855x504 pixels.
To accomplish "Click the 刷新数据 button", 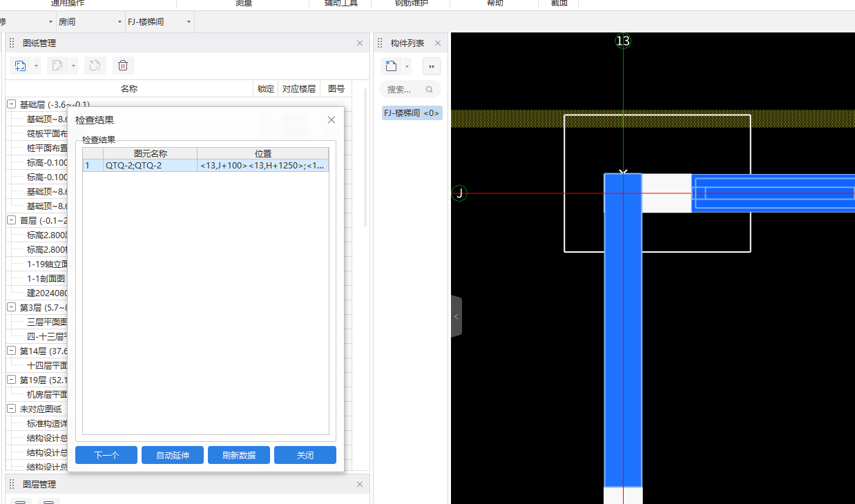I will (239, 455).
